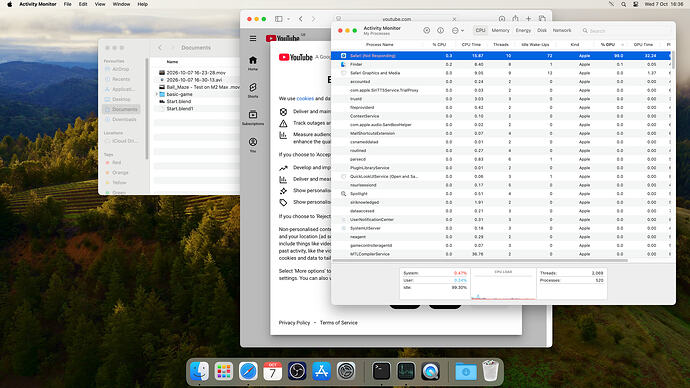Switch to the Energy tab

pyautogui.click(x=523, y=30)
